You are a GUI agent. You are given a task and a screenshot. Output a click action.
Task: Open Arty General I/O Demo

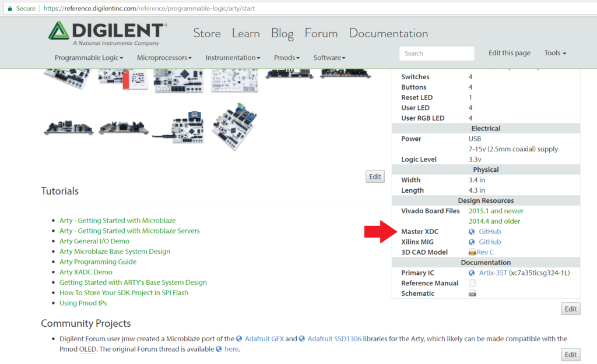[94, 241]
